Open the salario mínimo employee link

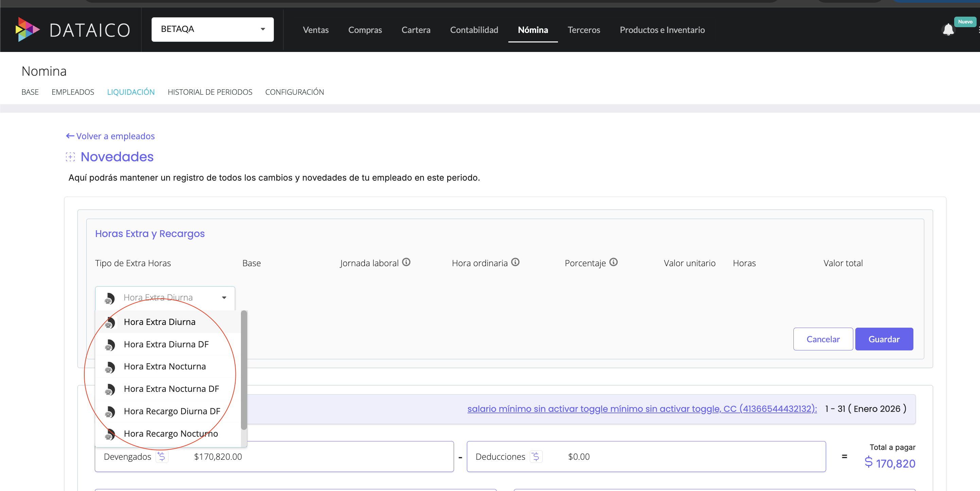pyautogui.click(x=642, y=408)
